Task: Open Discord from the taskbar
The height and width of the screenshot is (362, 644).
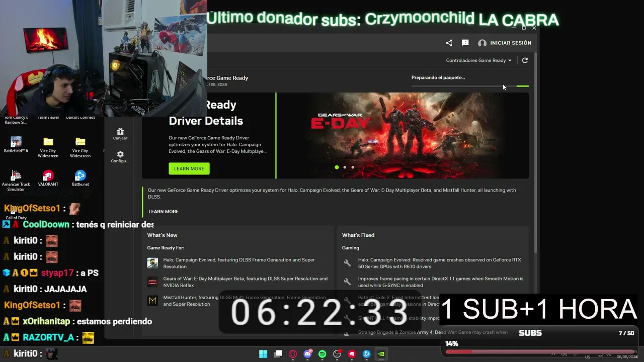Action: click(308, 354)
